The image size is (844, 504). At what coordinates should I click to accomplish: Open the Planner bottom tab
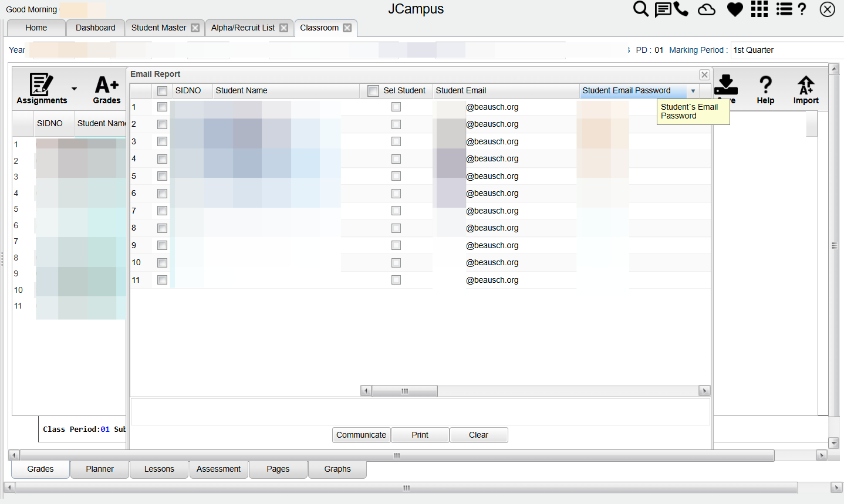[x=100, y=469]
